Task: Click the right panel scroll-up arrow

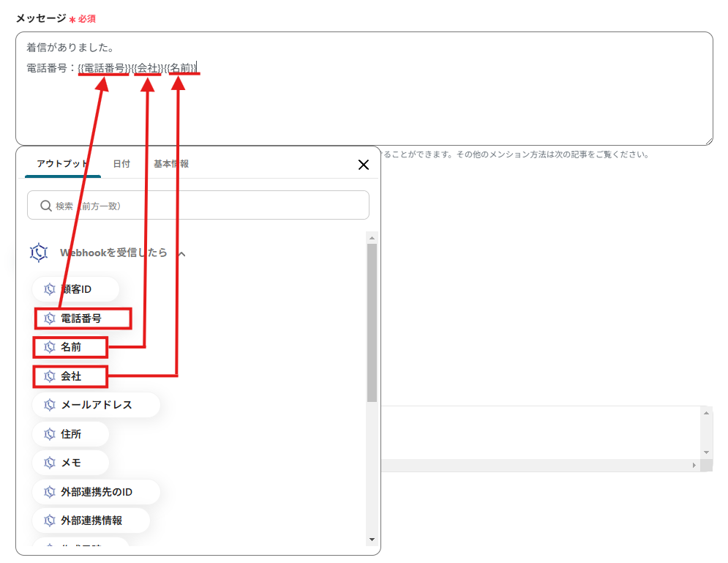Action: pyautogui.click(x=706, y=413)
